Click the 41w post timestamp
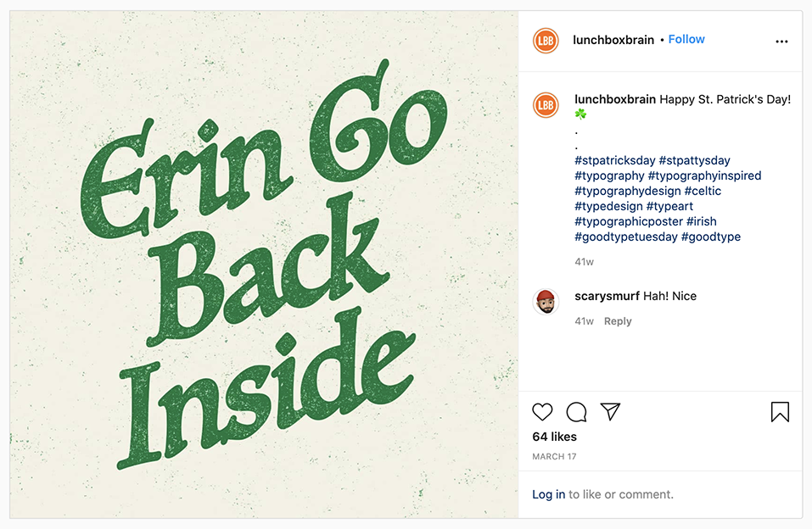Screen dimensions: 812x529 [582, 261]
